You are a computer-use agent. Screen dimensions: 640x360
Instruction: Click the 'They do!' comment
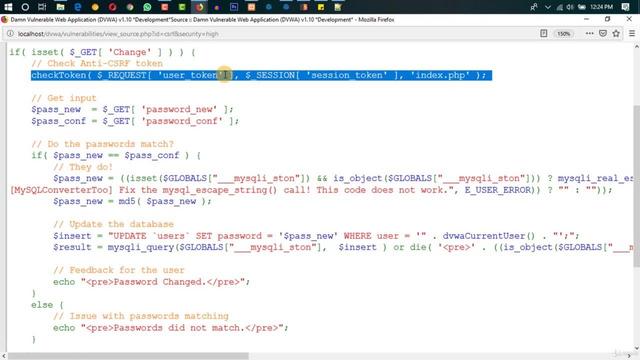tap(82, 167)
